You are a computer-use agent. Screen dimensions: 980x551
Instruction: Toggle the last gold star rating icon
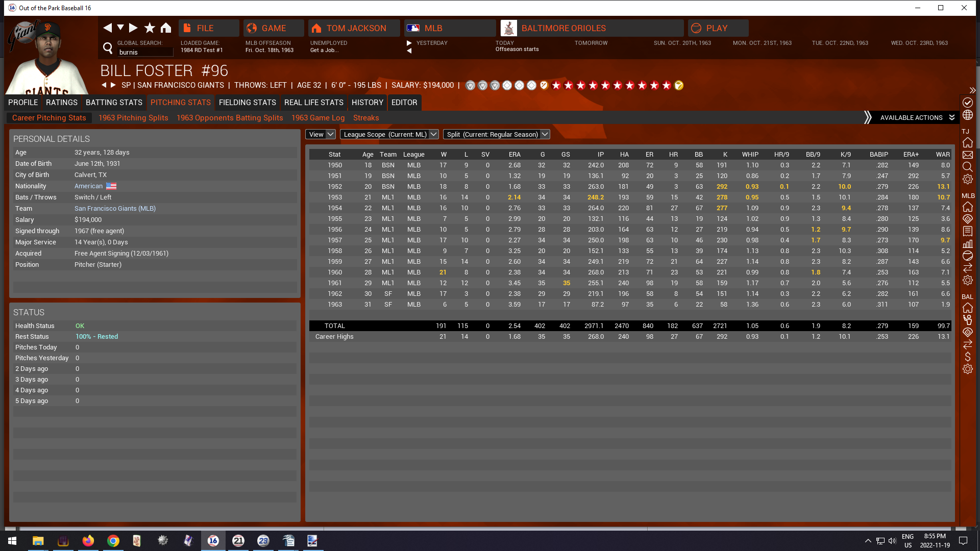click(x=679, y=86)
